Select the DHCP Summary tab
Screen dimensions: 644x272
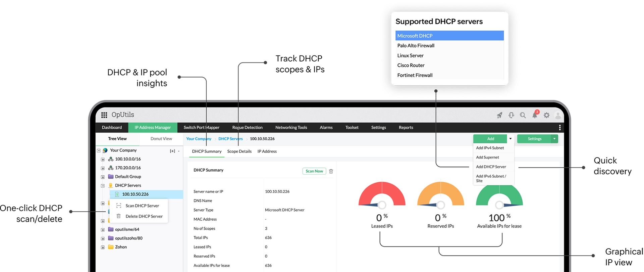point(207,151)
